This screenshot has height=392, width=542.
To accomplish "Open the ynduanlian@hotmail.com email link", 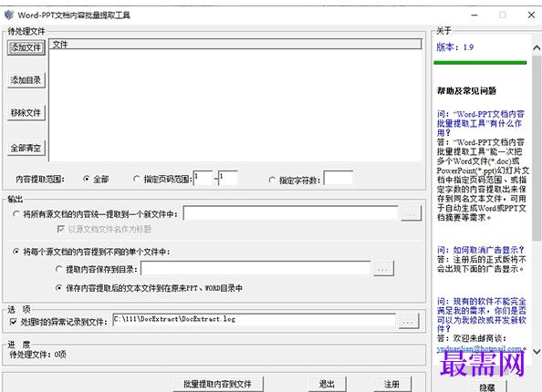I will coord(479,349).
